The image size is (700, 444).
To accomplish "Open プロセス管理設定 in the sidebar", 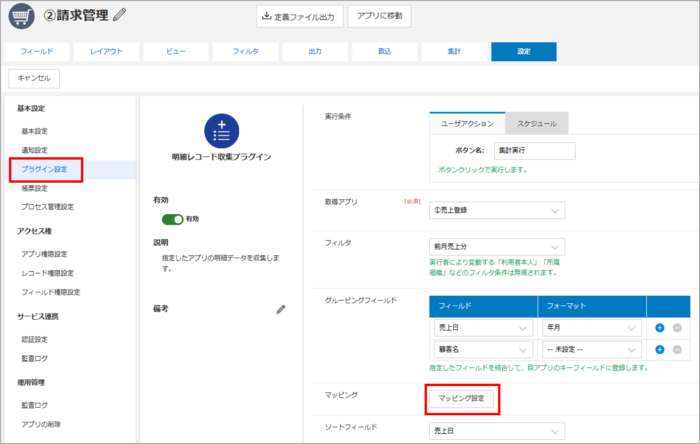I will coord(48,207).
